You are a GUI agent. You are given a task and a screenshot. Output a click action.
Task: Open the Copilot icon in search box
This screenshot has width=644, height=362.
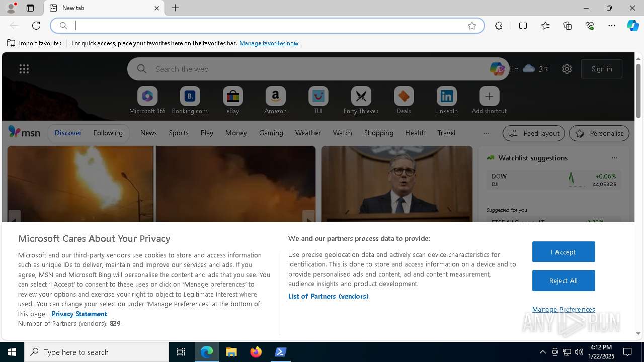click(497, 69)
